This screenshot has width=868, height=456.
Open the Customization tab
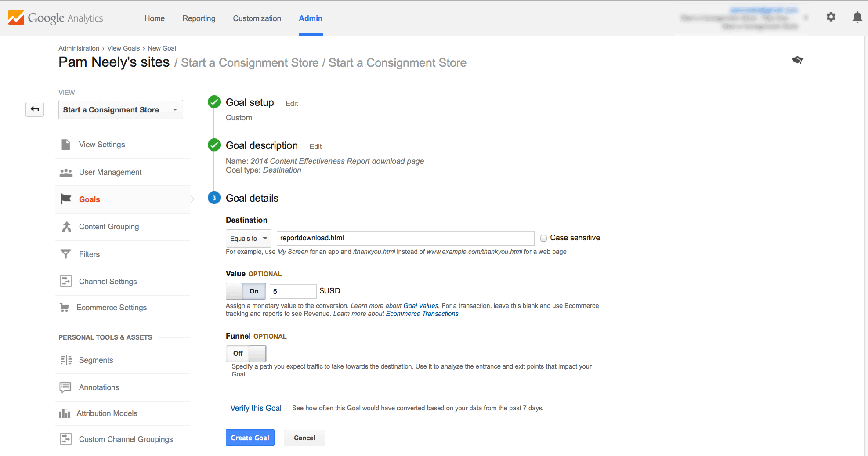click(x=257, y=18)
